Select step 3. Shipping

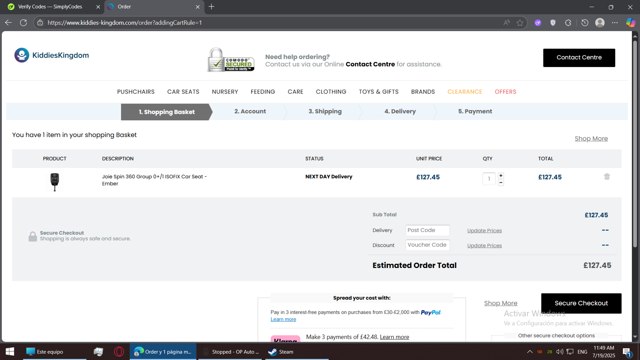pyautogui.click(x=325, y=111)
